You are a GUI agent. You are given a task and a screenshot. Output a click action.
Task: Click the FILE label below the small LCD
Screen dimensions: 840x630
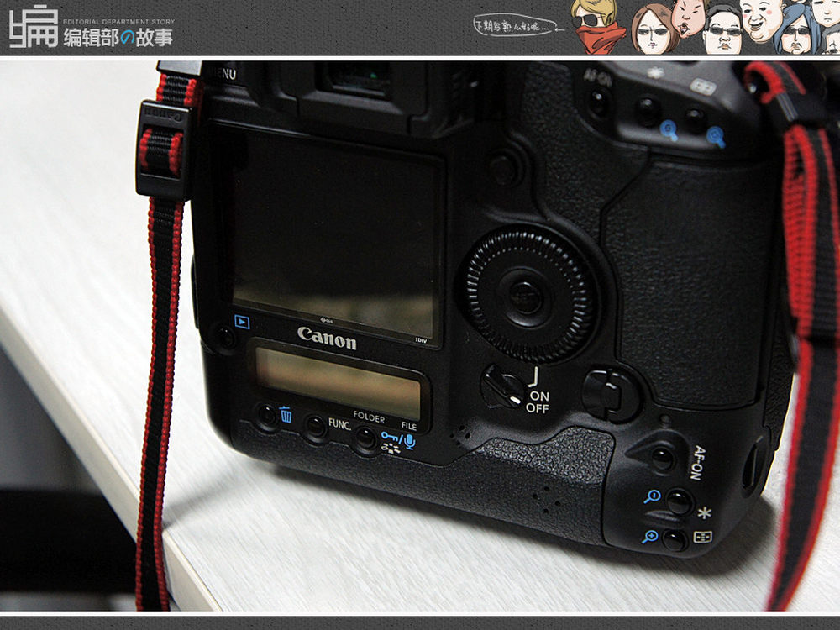409,427
